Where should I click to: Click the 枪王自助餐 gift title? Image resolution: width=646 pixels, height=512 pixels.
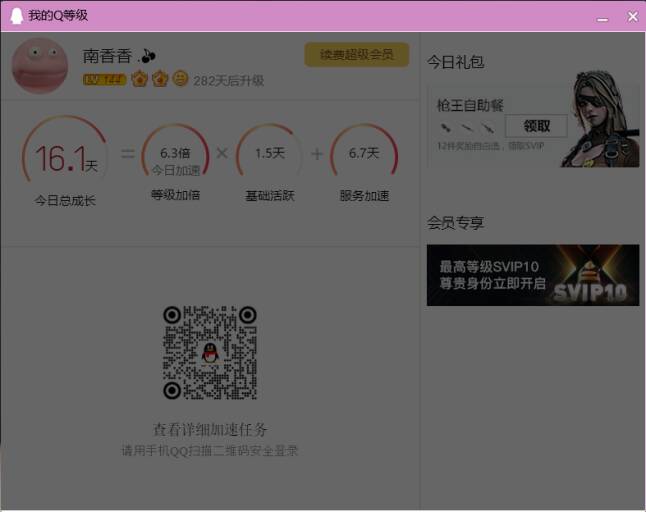tap(470, 105)
